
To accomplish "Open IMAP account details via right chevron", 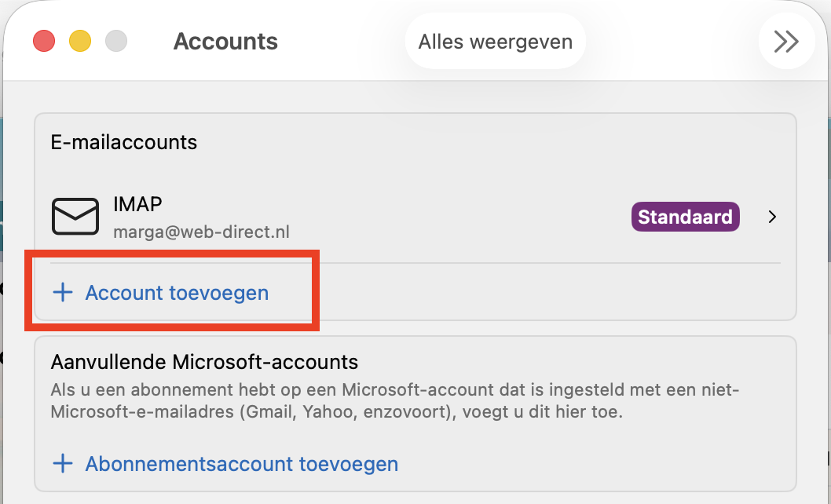I will click(772, 217).
